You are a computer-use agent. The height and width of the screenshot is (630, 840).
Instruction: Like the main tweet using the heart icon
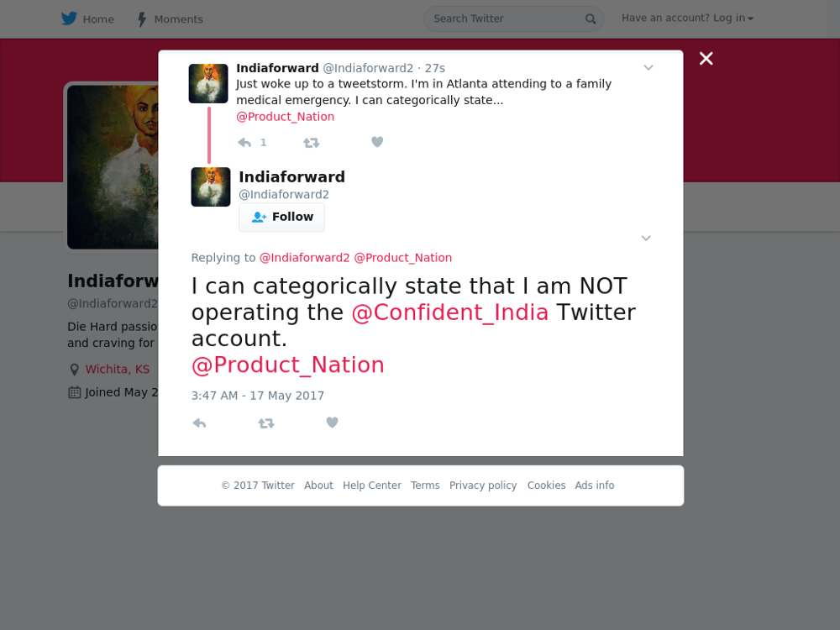pyautogui.click(x=332, y=423)
